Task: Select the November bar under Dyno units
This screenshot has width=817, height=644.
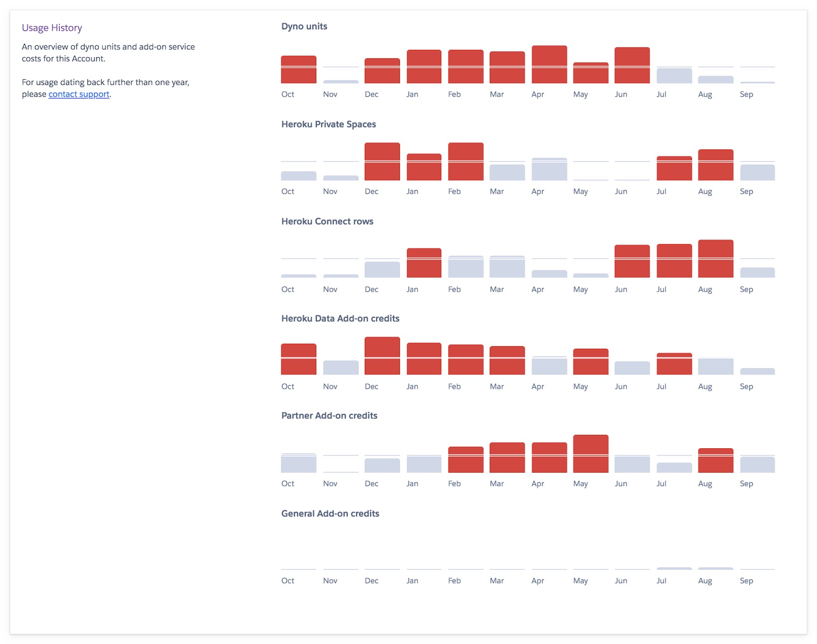Action: [341, 82]
